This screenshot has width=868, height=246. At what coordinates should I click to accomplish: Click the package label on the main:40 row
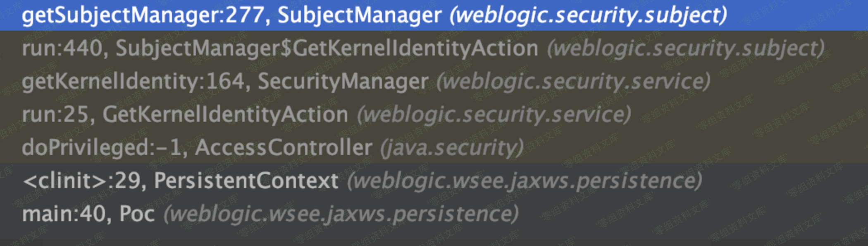coord(341,214)
